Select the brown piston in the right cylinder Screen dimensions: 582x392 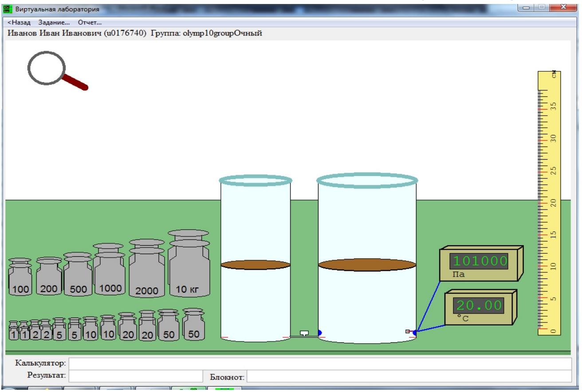pos(367,265)
